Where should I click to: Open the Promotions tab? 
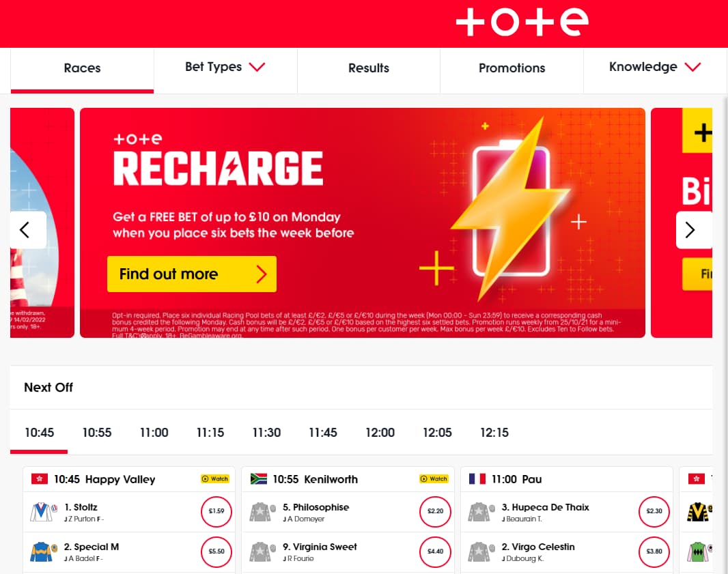(512, 68)
